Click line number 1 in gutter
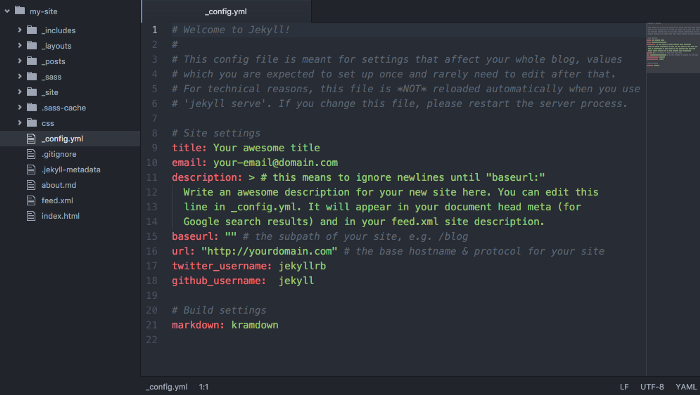 click(x=154, y=30)
